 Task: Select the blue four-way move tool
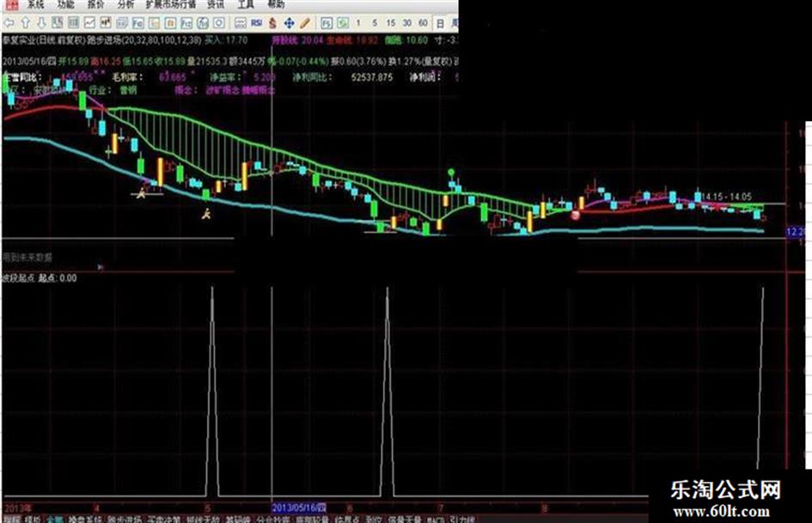(289, 23)
